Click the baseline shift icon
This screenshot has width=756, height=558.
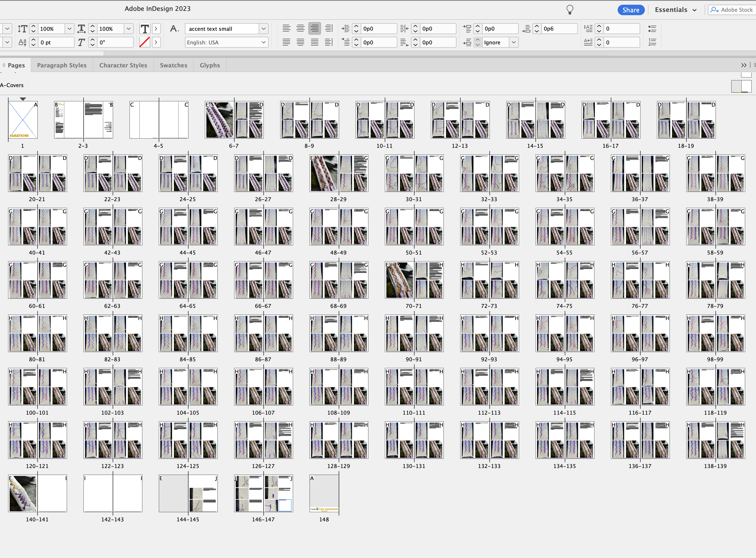coord(22,42)
